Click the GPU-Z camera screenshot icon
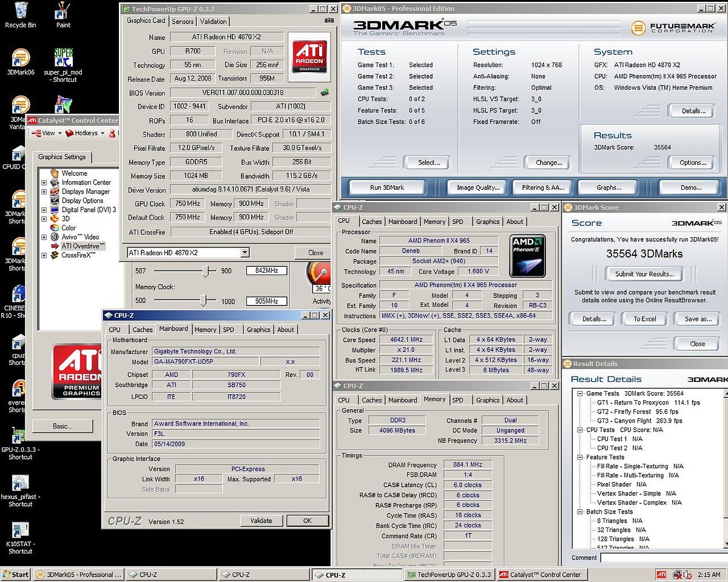Viewport: 728px width, 582px height. pos(329,21)
